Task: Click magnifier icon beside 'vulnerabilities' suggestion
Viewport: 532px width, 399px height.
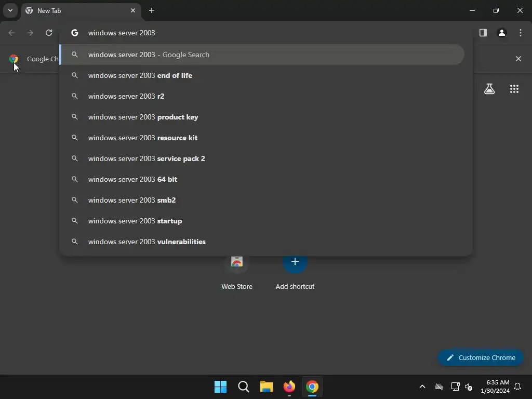Action: pyautogui.click(x=75, y=242)
